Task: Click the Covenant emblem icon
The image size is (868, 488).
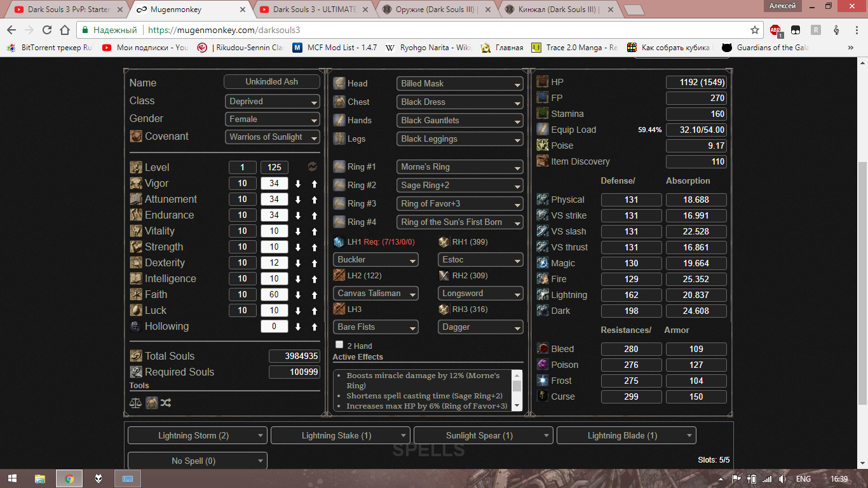Action: [136, 136]
